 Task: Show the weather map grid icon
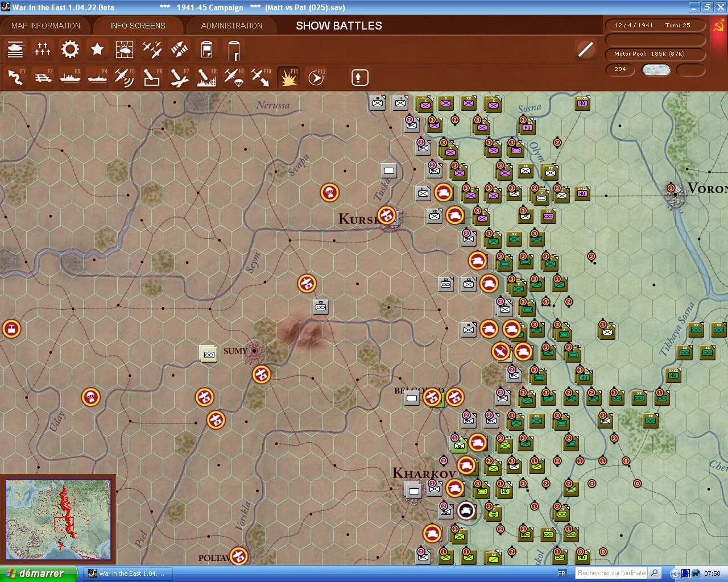(125, 50)
